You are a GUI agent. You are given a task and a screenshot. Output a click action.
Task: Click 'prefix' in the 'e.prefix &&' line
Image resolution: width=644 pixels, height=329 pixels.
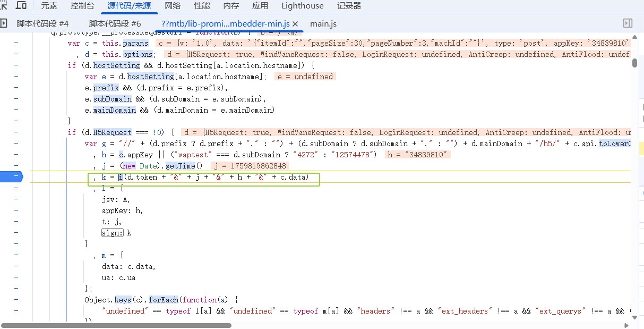106,88
